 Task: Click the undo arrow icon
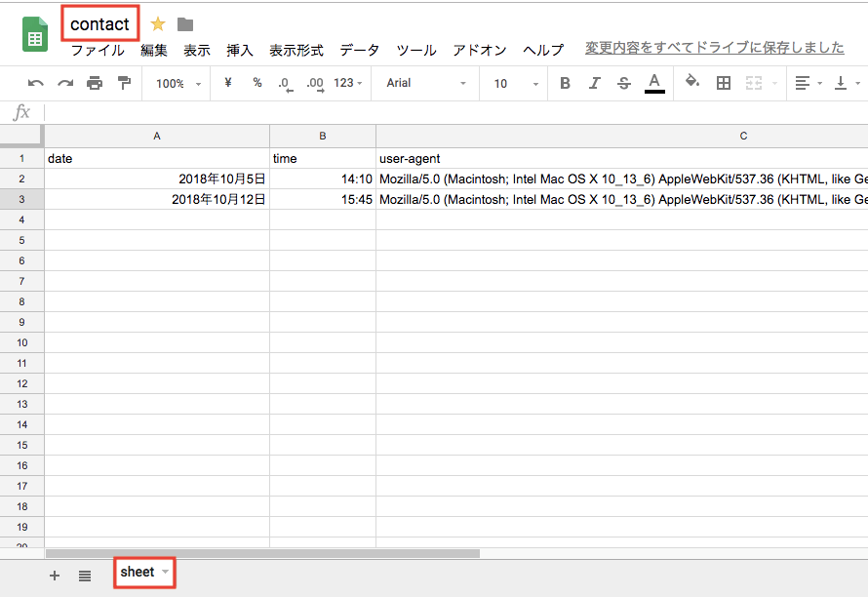pos(36,84)
